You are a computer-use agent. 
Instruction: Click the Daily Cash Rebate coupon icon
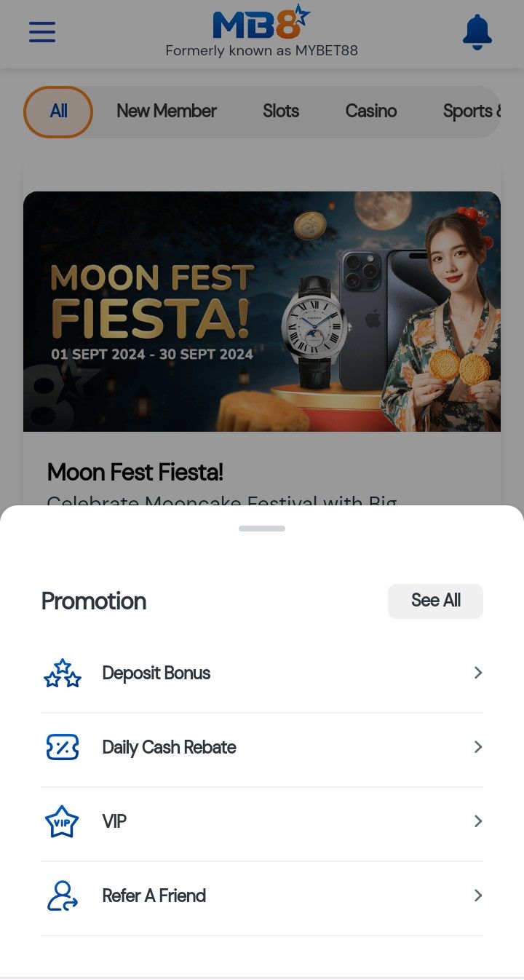pyautogui.click(x=63, y=748)
